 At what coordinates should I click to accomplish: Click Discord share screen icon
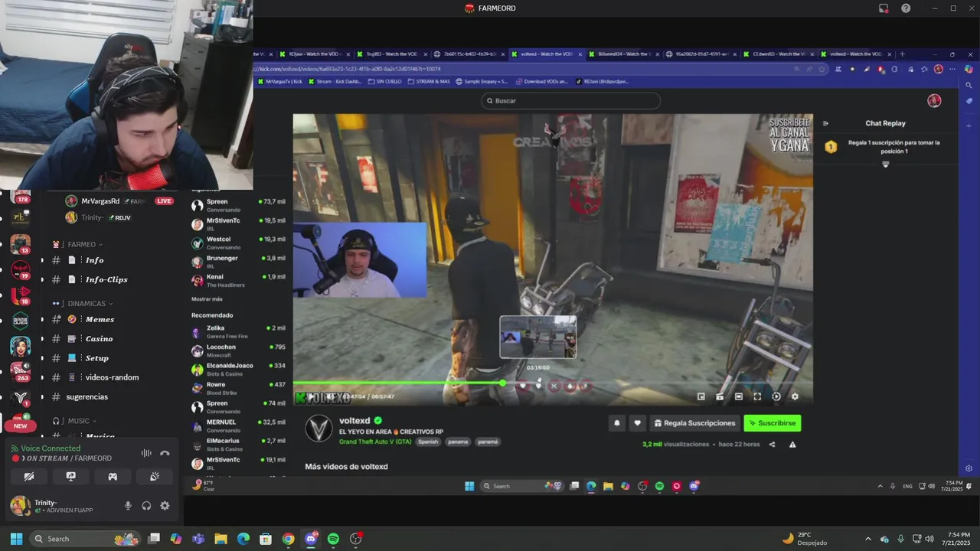pos(70,476)
